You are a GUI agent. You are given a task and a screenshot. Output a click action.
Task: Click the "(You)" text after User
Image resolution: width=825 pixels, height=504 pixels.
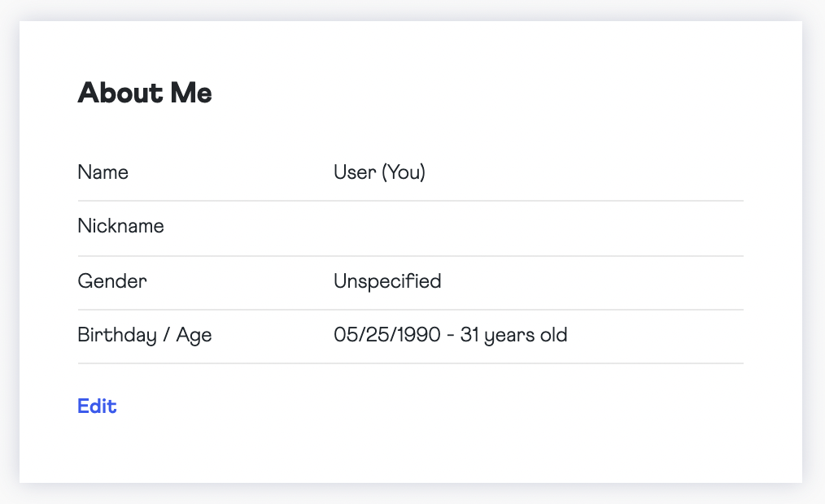tap(404, 172)
